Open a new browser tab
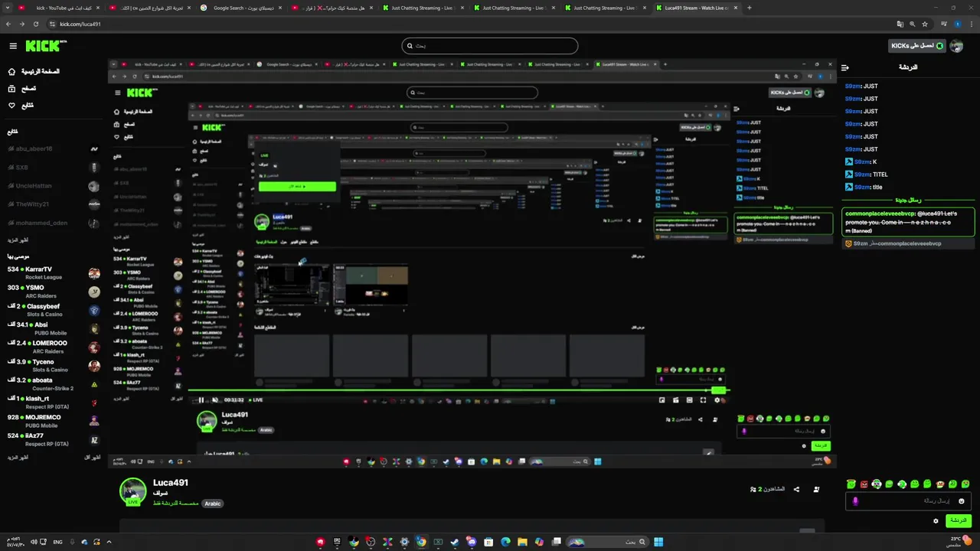This screenshot has width=980, height=551. tap(749, 8)
